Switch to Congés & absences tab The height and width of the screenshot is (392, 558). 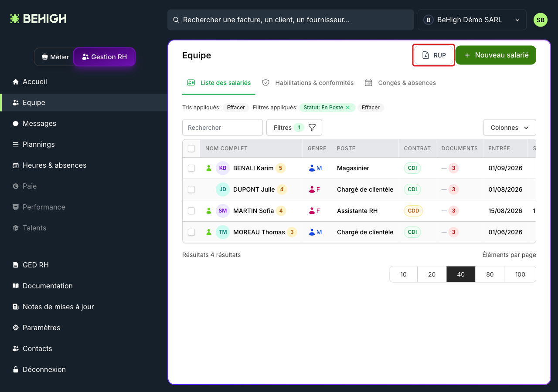[400, 83]
